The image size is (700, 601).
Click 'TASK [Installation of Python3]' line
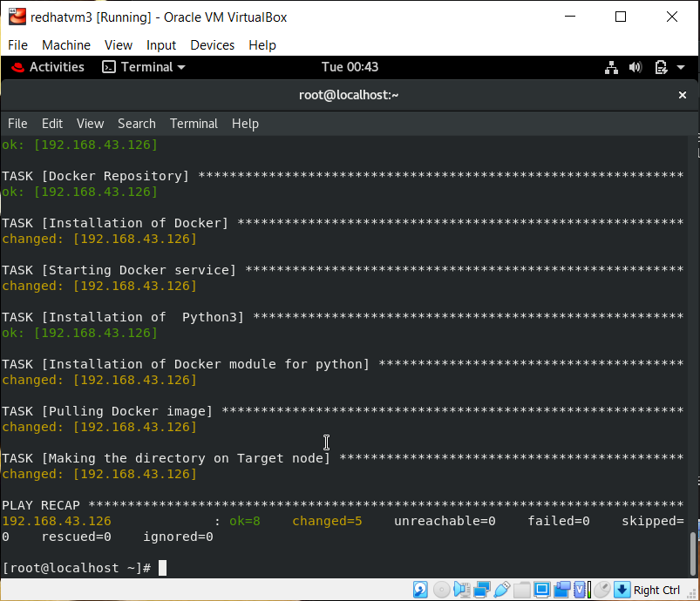(x=343, y=317)
